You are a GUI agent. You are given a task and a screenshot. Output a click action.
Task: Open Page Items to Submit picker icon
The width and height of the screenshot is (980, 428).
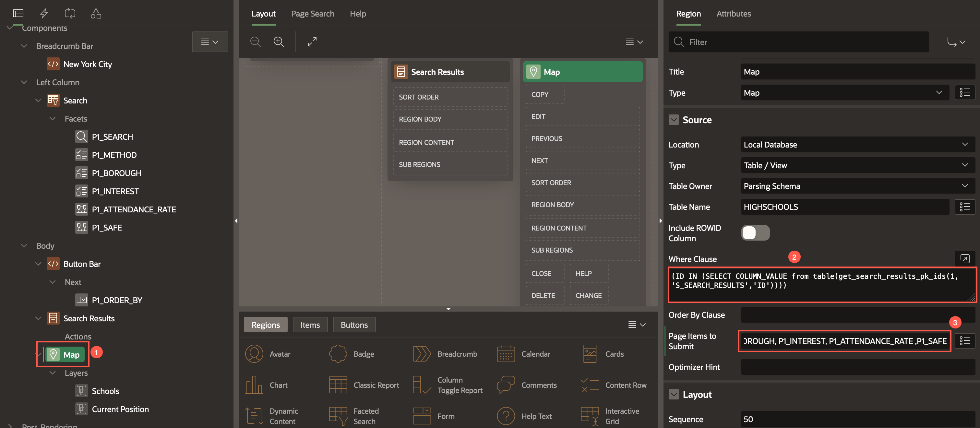click(964, 341)
